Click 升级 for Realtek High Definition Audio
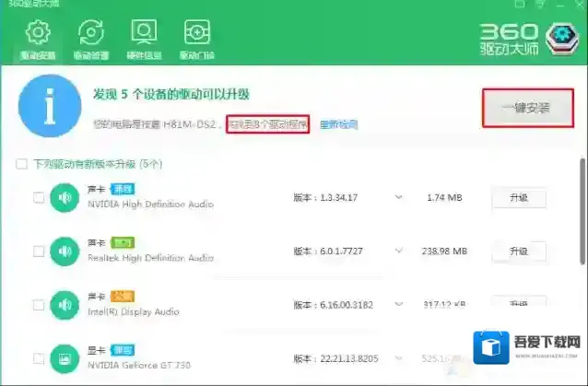Screen dimensions: 588x386 tap(519, 251)
